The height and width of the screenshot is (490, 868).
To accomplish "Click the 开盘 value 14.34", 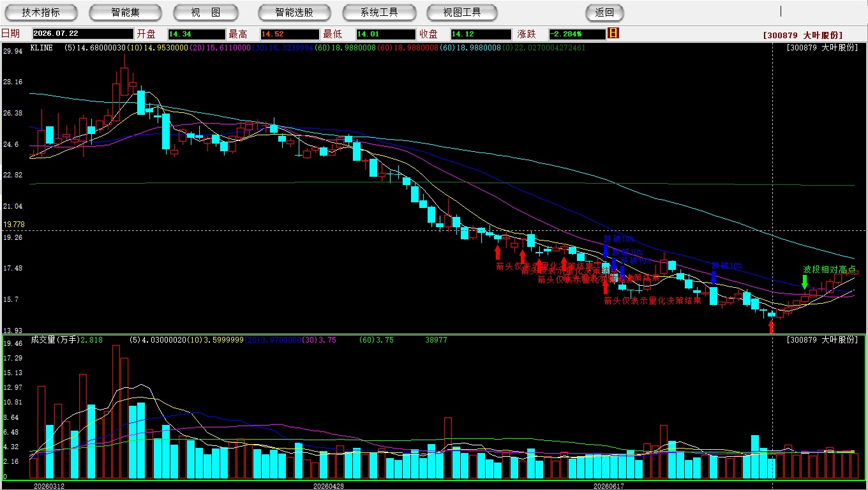I will coord(197,34).
